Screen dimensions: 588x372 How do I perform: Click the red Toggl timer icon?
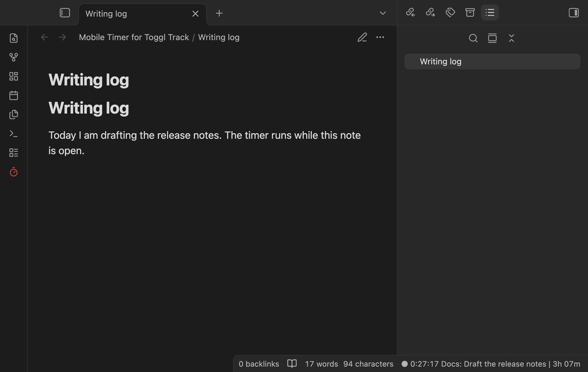click(14, 172)
